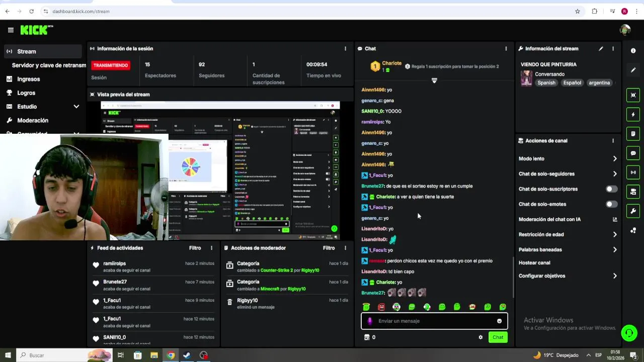Open options menu of Acciones de canal panel
644x362 pixels.
613,141
